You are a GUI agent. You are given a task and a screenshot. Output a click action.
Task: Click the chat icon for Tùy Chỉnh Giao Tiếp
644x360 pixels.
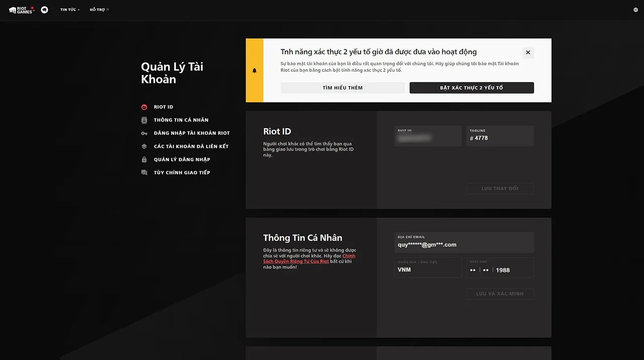144,172
